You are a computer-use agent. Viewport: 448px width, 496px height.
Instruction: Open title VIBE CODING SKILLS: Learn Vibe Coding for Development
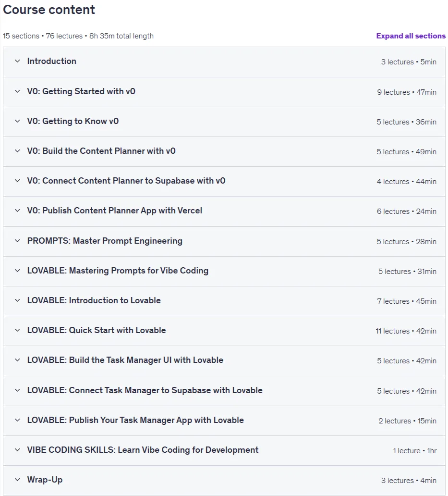143,450
